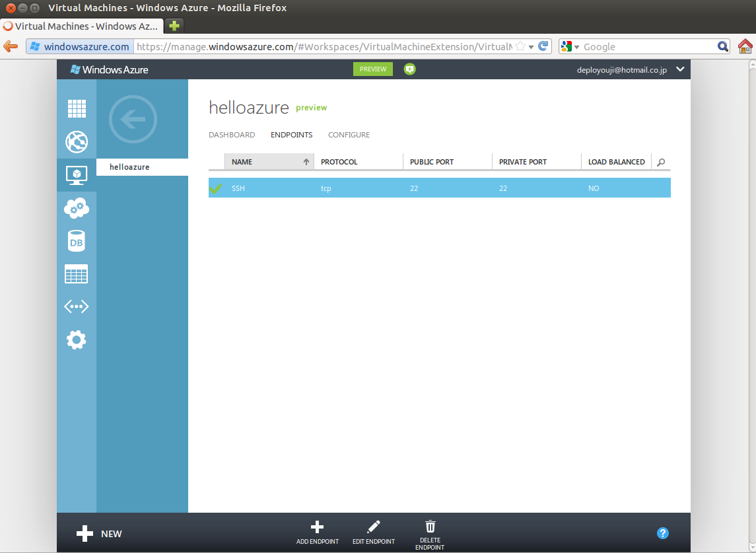Open deployouji@hotmail.co.jp account link
Image resolution: width=756 pixels, height=553 pixels.
(x=622, y=70)
